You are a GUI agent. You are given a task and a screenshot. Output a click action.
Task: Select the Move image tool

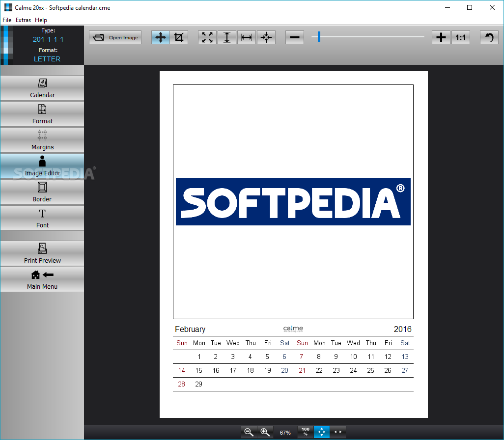[x=161, y=37]
